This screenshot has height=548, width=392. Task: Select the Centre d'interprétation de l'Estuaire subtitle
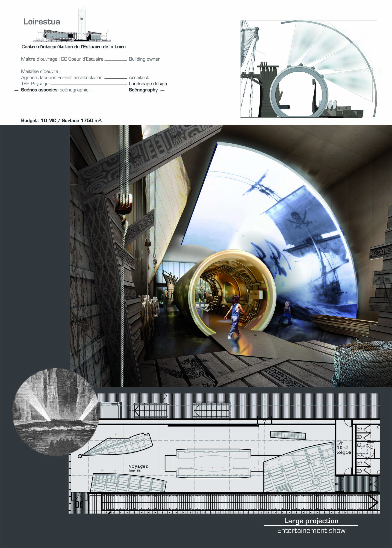[73, 47]
